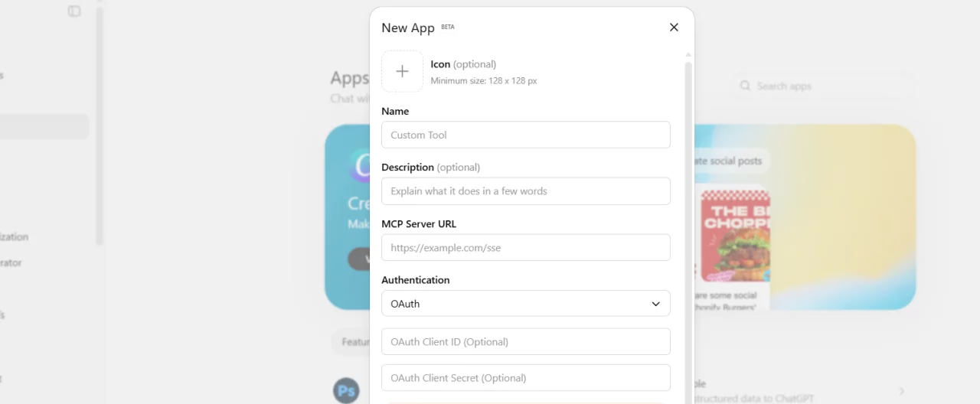The image size is (980, 404).
Task: Click the Name input field
Action: [x=526, y=135]
